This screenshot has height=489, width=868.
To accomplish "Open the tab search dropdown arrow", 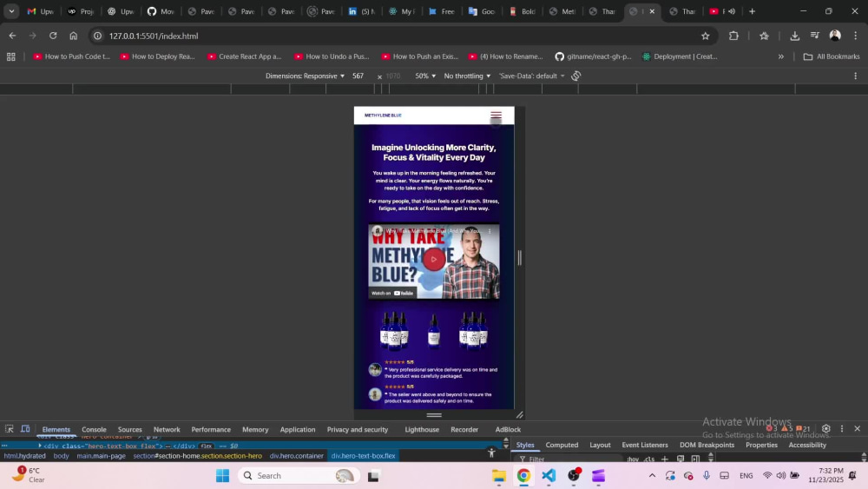I will (11, 11).
